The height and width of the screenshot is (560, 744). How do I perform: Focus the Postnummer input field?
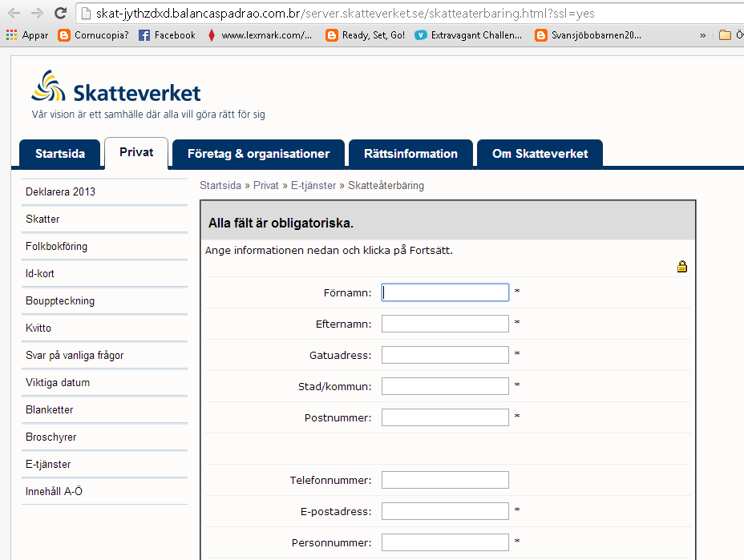pyautogui.click(x=445, y=417)
